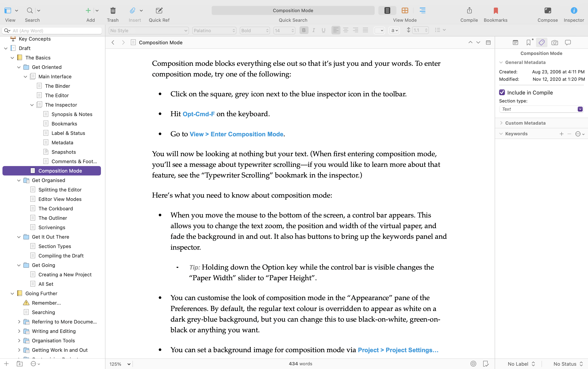Set center text alignment
588x369 pixels.
346,30
